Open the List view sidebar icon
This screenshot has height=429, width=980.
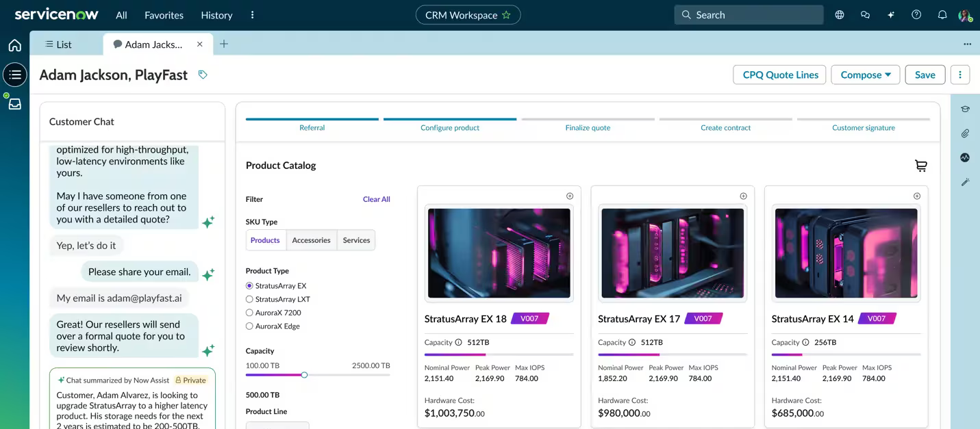(15, 75)
